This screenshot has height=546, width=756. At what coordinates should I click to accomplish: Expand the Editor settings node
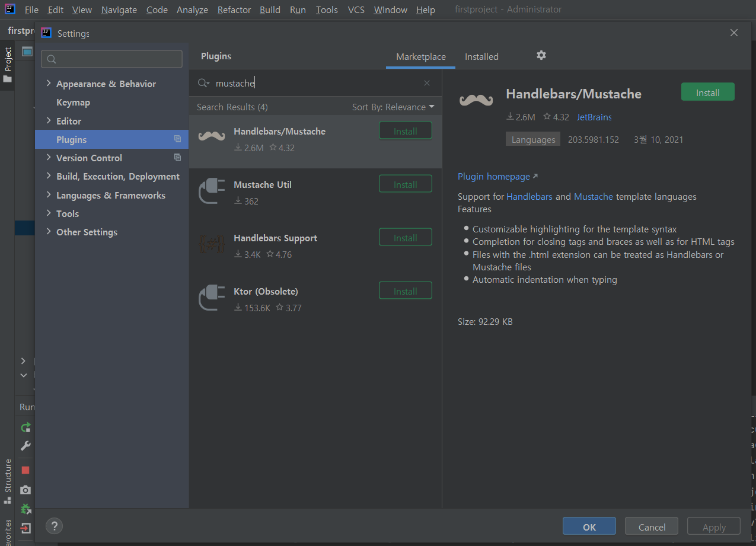coord(49,120)
